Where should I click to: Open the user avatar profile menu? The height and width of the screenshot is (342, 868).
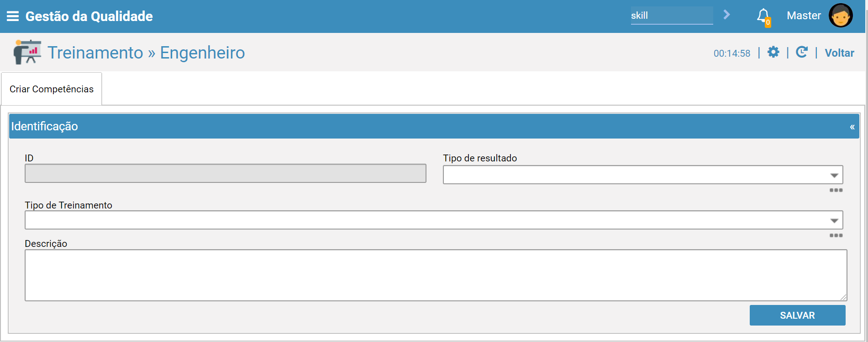click(x=841, y=16)
